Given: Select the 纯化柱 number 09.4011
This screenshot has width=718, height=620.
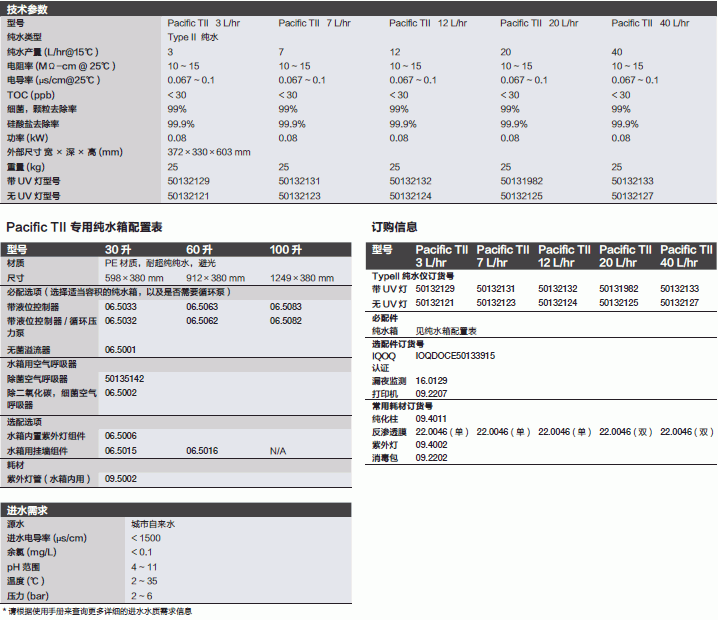Looking at the screenshot, I should 431,419.
